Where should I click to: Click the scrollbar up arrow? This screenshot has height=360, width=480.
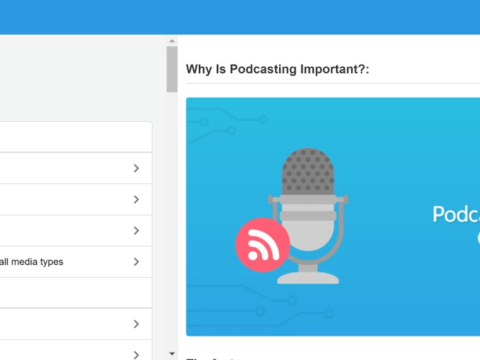[172, 41]
